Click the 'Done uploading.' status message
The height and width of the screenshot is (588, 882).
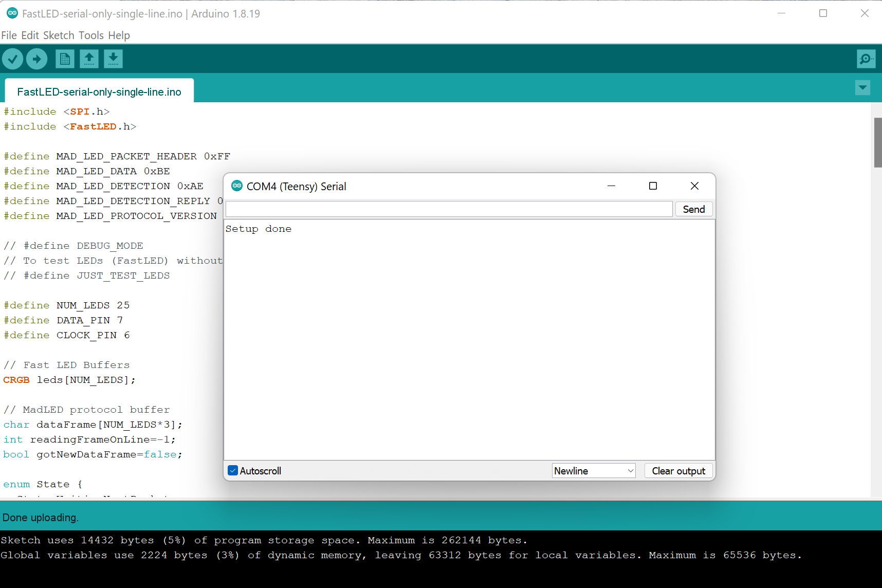(x=41, y=518)
